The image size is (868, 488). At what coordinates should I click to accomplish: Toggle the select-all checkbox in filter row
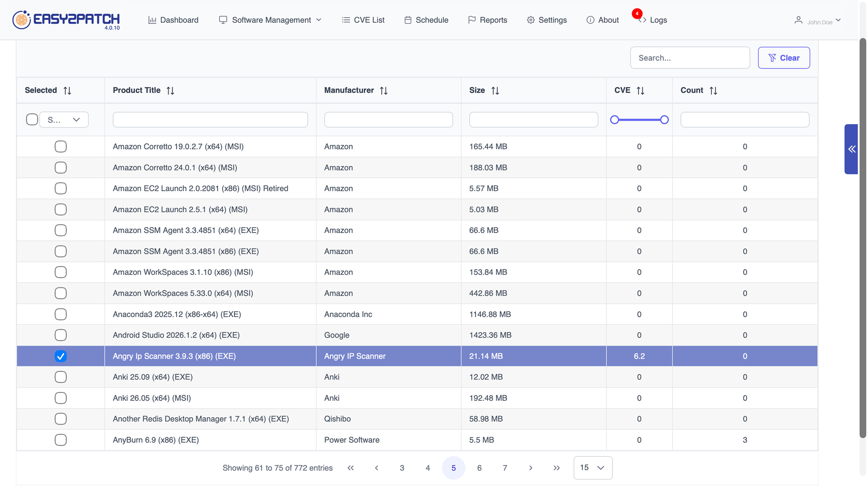point(32,120)
